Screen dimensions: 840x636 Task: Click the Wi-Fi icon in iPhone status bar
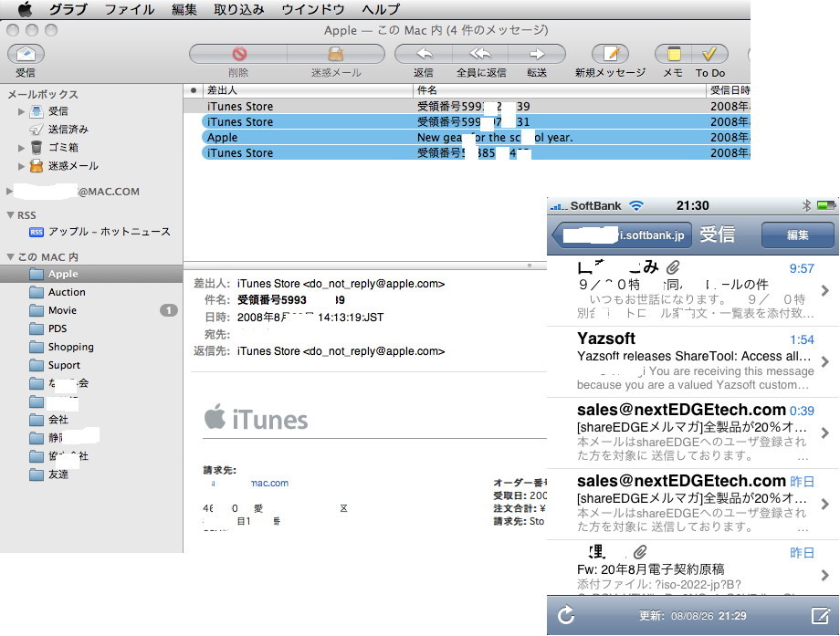[635, 205]
